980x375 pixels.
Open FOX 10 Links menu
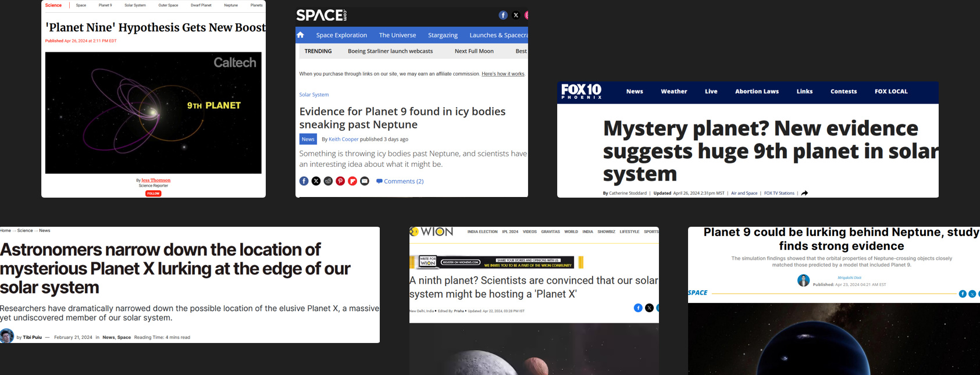tap(804, 91)
